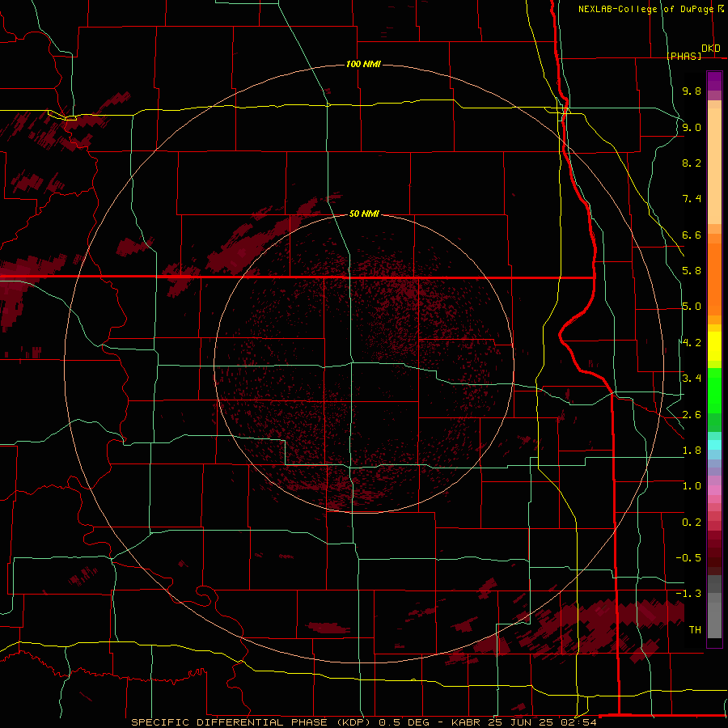Click the 9.8 value on the scale
728x728 pixels.
[692, 91]
